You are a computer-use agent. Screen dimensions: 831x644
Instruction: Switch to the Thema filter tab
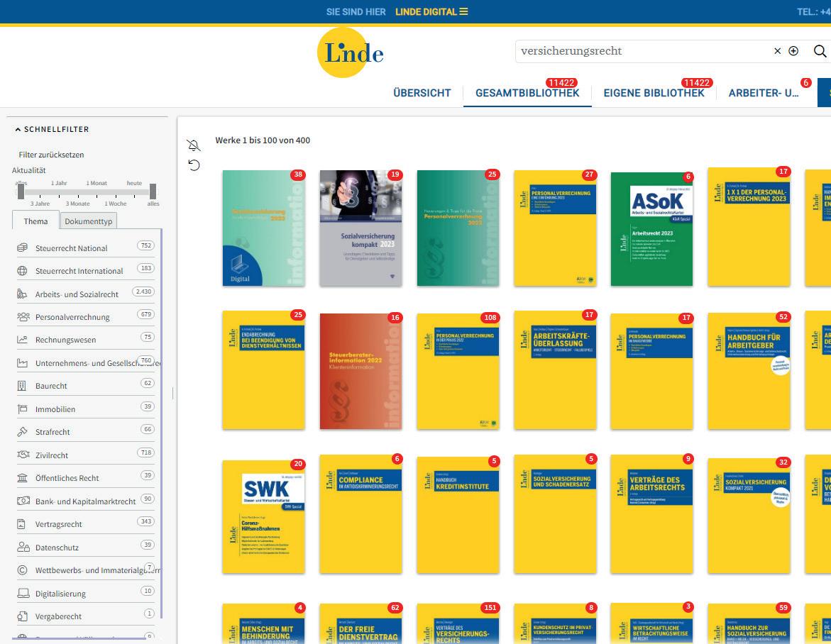pyautogui.click(x=35, y=221)
